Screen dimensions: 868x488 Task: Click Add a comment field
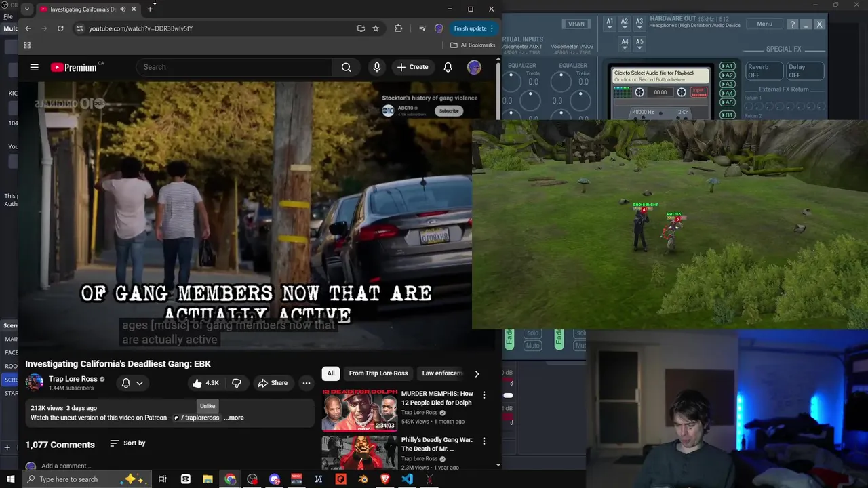pyautogui.click(x=66, y=466)
